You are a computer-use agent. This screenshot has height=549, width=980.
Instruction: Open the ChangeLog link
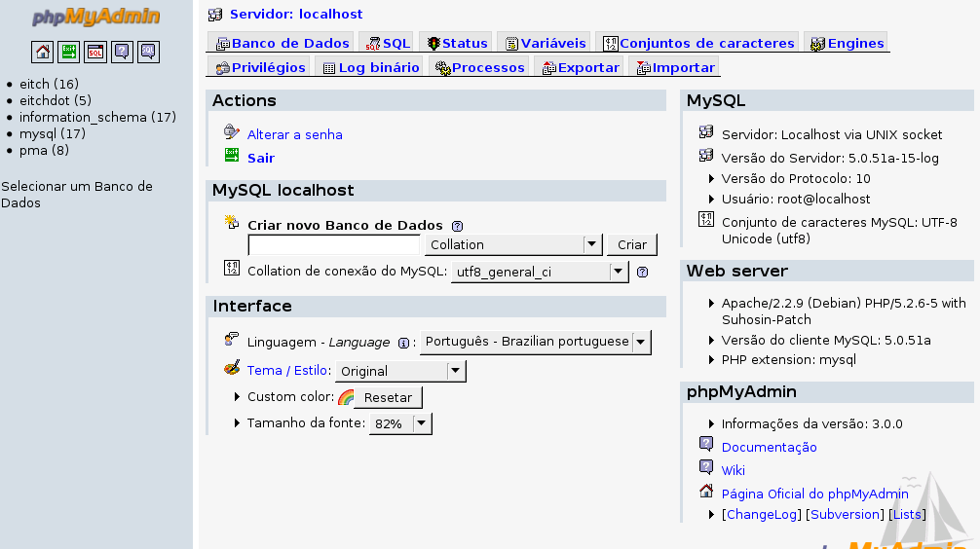click(x=762, y=515)
